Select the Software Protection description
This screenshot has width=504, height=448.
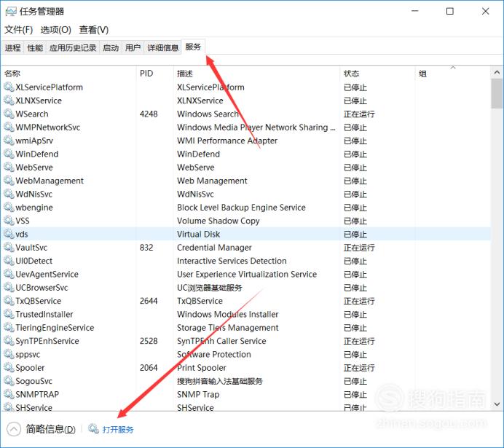coord(213,354)
